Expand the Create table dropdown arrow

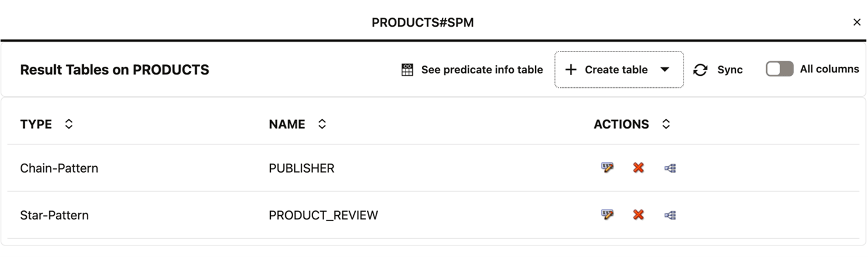665,70
